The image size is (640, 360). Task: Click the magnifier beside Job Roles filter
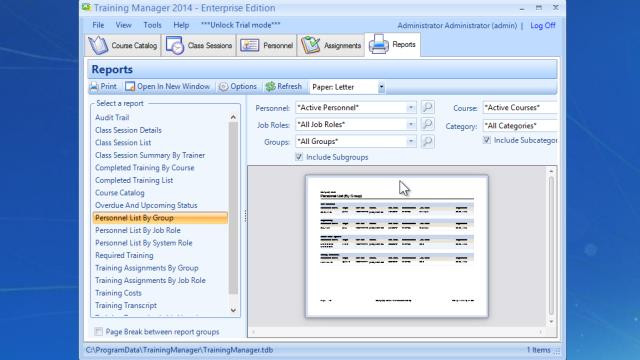coord(427,124)
